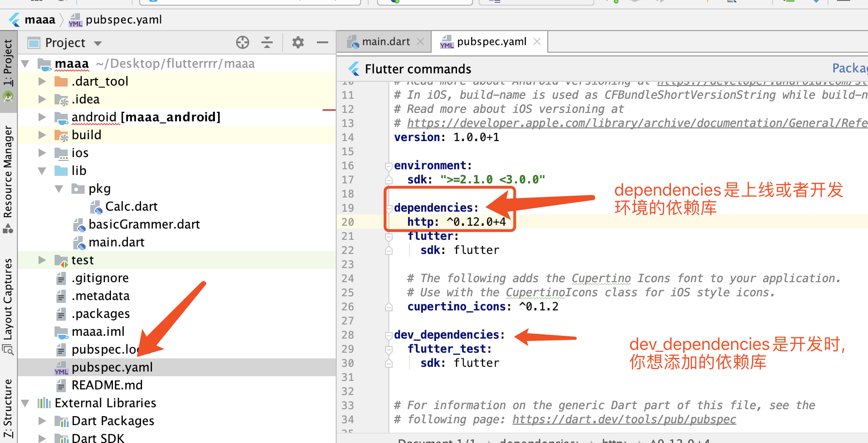This screenshot has width=868, height=443.
Task: Click maaa in the breadcrumb bar
Action: (40, 20)
